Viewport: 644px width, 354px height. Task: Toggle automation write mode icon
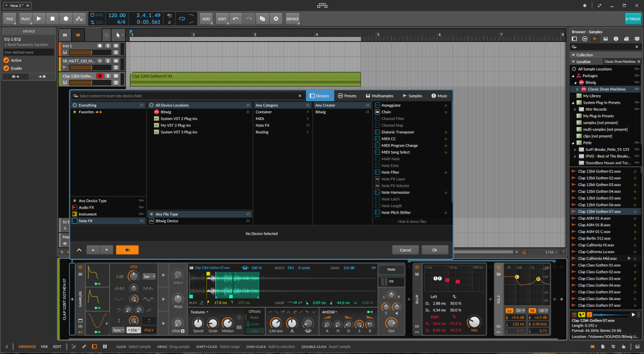click(x=79, y=19)
